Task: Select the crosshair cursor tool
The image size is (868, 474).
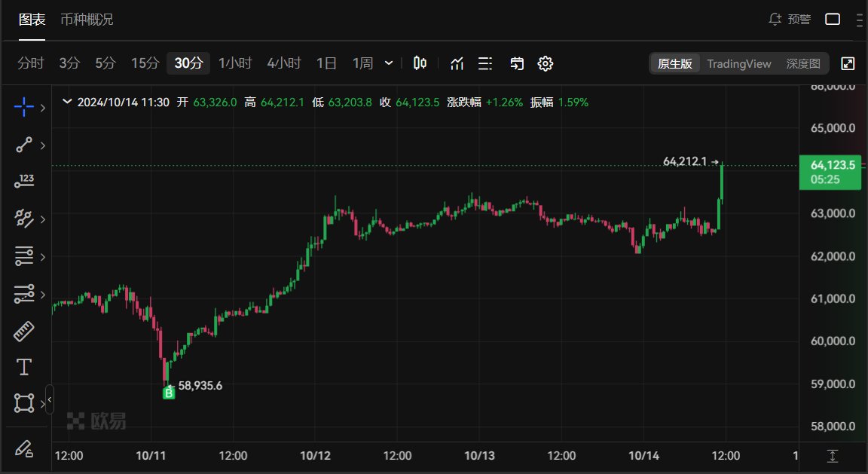Action: click(x=24, y=107)
